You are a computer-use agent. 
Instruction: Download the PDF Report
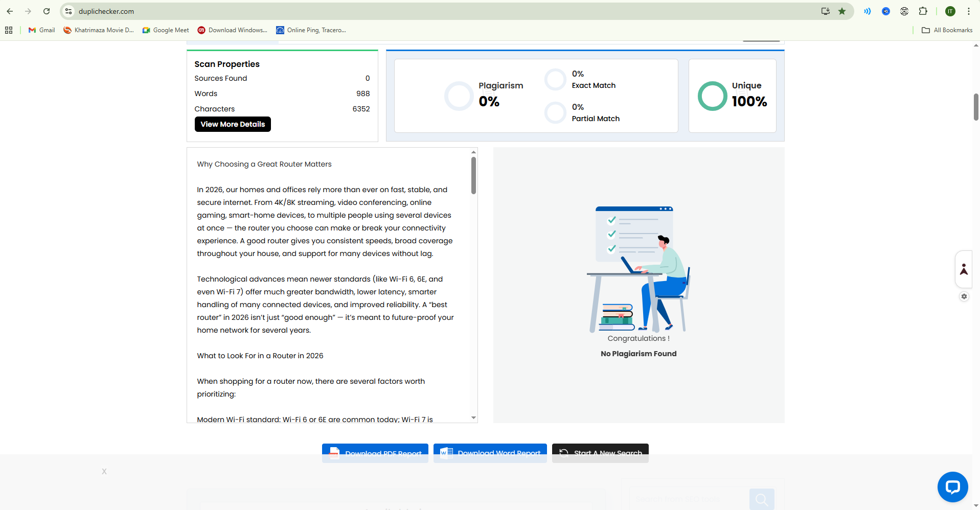pyautogui.click(x=375, y=453)
